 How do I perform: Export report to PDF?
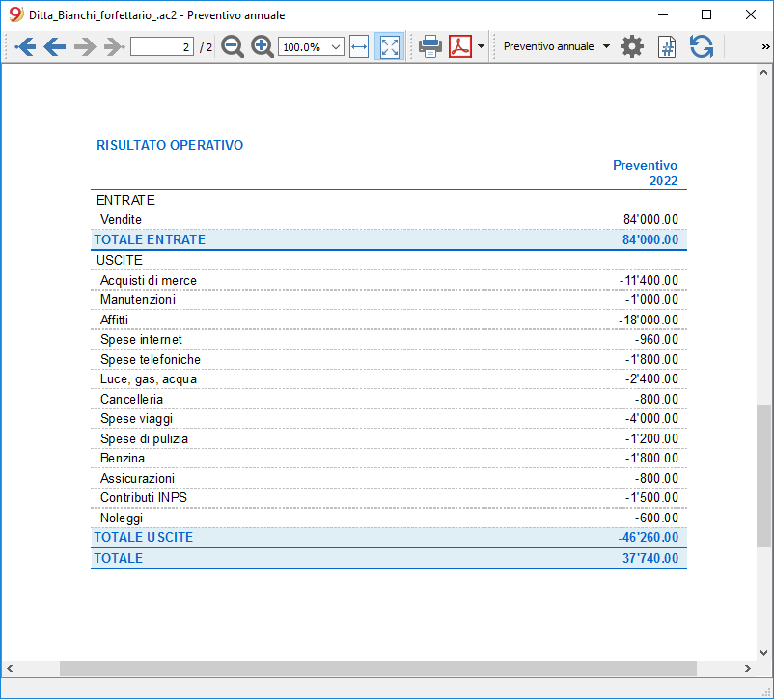click(460, 47)
